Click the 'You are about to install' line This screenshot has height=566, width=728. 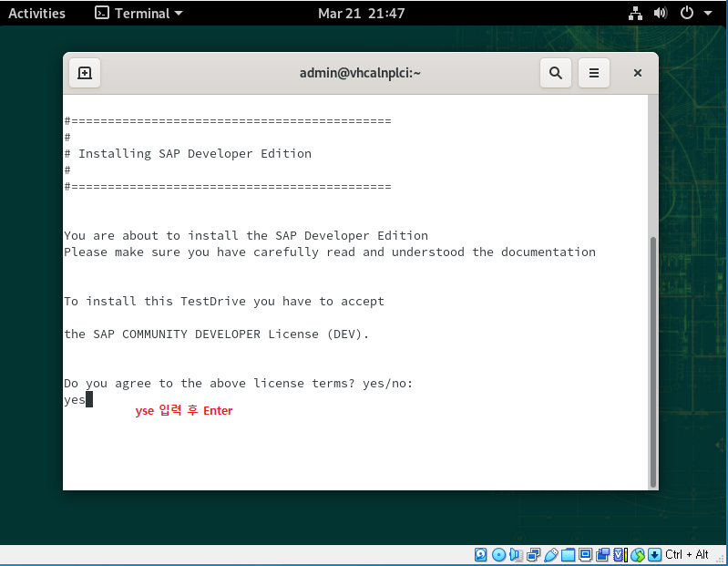[x=246, y=235]
